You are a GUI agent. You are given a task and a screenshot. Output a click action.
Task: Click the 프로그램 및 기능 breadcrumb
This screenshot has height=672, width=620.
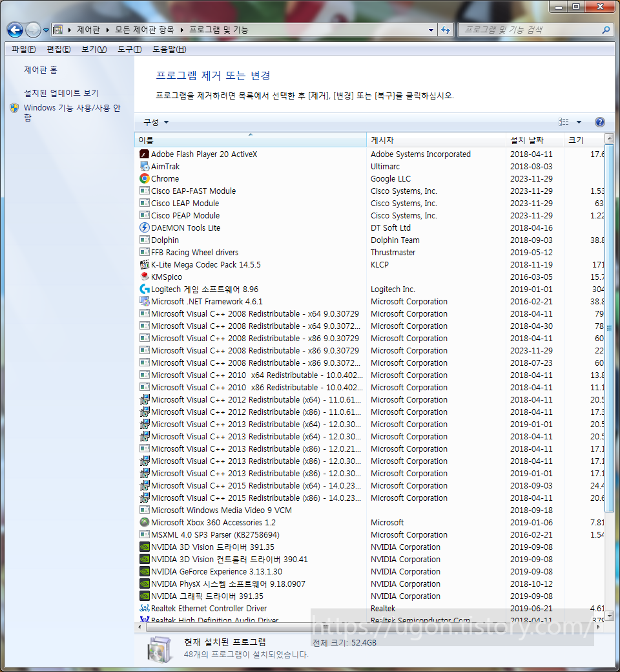218,30
